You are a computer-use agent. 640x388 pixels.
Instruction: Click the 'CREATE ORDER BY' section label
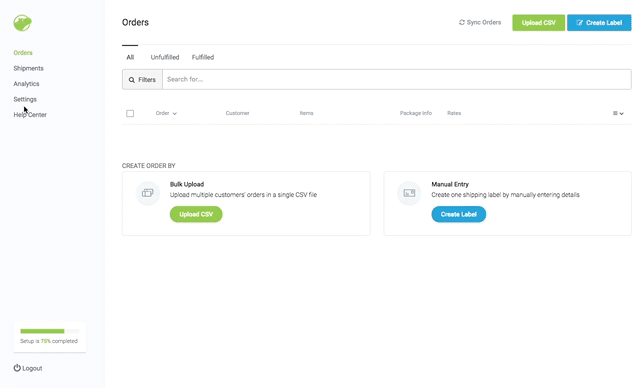click(149, 166)
